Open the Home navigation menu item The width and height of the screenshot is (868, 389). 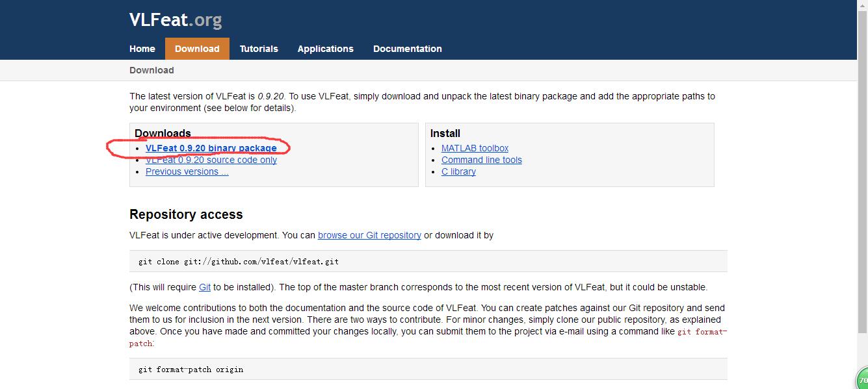(x=142, y=49)
